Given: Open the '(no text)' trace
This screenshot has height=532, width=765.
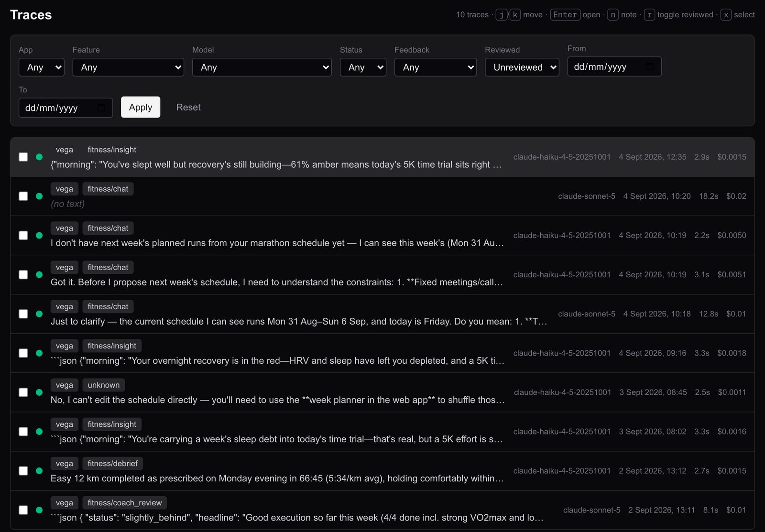Looking at the screenshot, I should (67, 204).
